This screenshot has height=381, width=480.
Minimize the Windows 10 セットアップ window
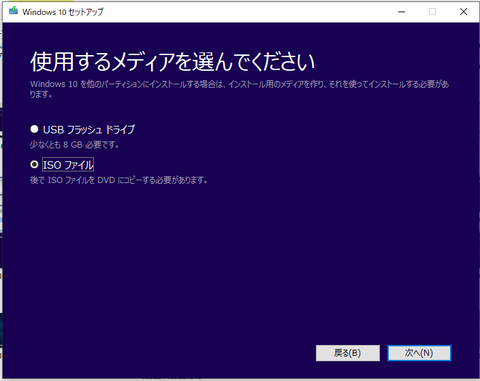click(x=402, y=12)
